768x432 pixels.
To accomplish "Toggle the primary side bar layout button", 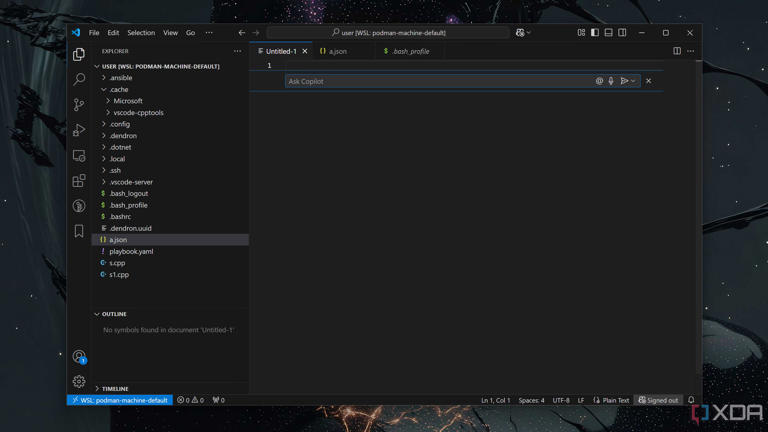I will [595, 33].
